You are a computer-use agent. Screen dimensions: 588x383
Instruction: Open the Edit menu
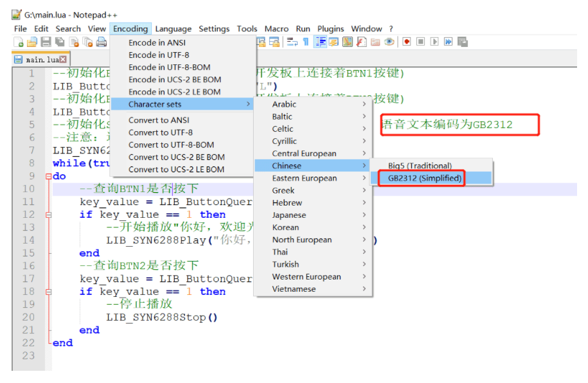[41, 29]
